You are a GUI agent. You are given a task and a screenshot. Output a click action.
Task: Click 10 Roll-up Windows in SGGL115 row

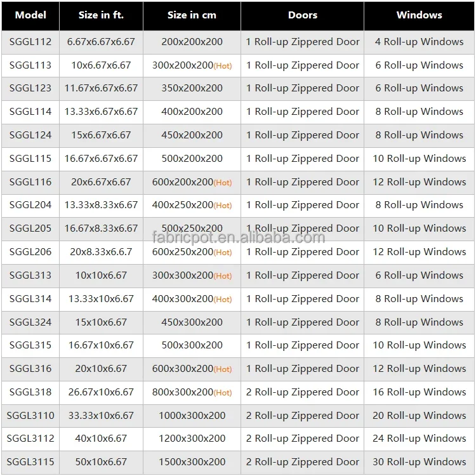click(419, 159)
